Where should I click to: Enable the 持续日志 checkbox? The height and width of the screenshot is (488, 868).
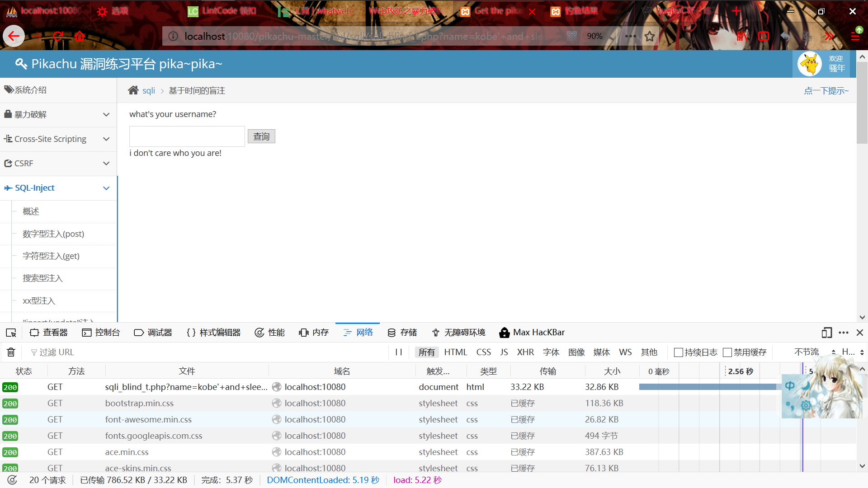pyautogui.click(x=678, y=352)
